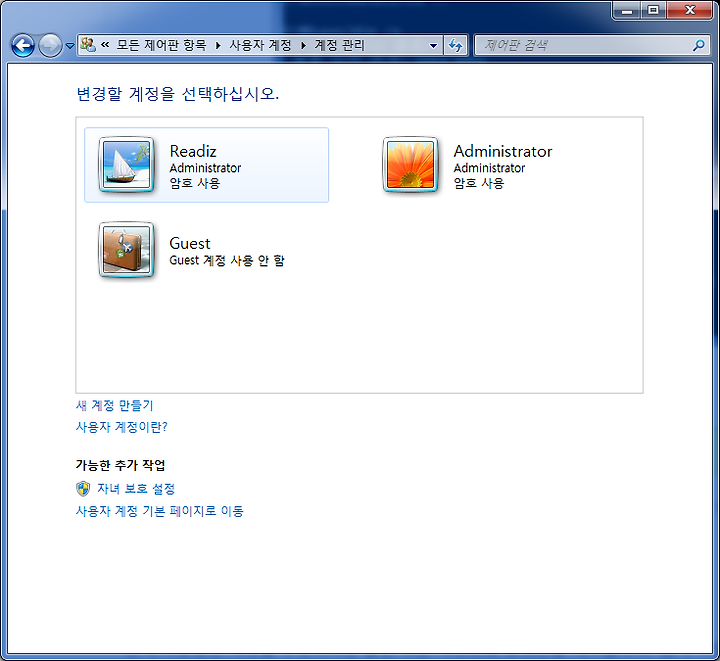Open the recent pages dropdown arrow
720x661 pixels.
tap(70, 46)
